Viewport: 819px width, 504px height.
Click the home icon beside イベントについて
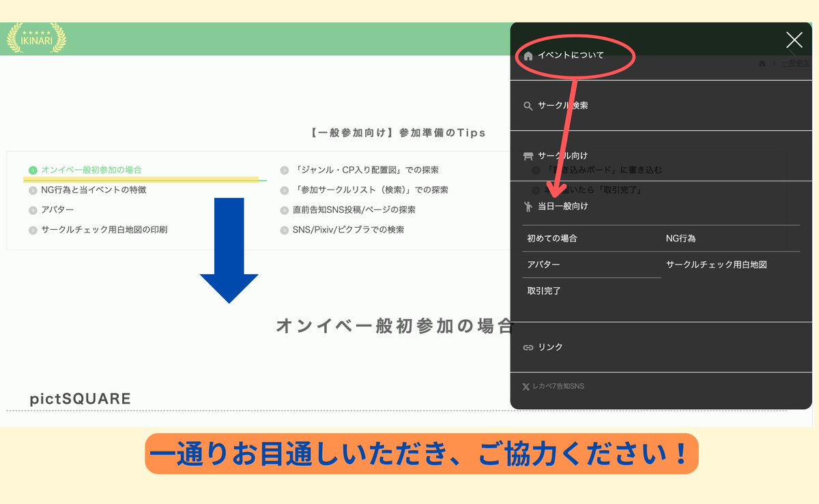click(528, 56)
